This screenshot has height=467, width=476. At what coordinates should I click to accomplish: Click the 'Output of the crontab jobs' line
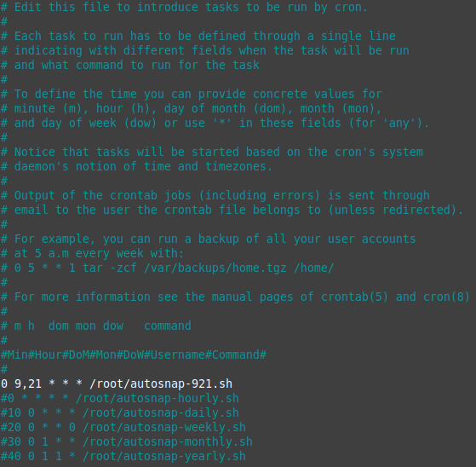[215, 195]
